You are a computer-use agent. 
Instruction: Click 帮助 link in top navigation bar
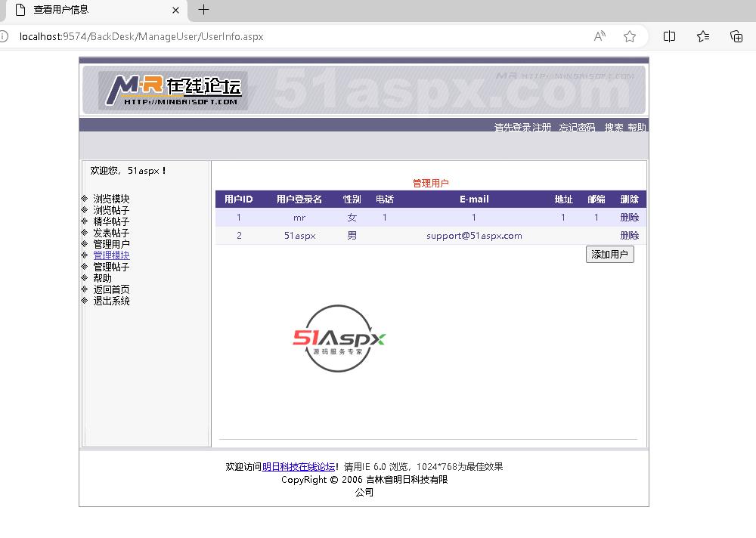pos(637,127)
